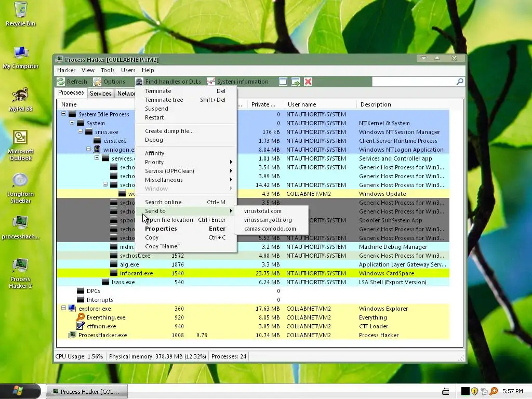Open Longhorn SideBar desktop icon
The height and width of the screenshot is (399, 532).
point(21,188)
